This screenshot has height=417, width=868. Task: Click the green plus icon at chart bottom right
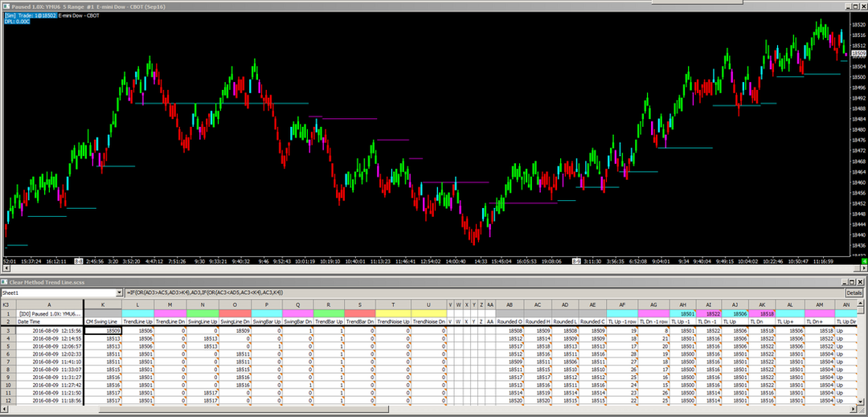click(x=862, y=261)
